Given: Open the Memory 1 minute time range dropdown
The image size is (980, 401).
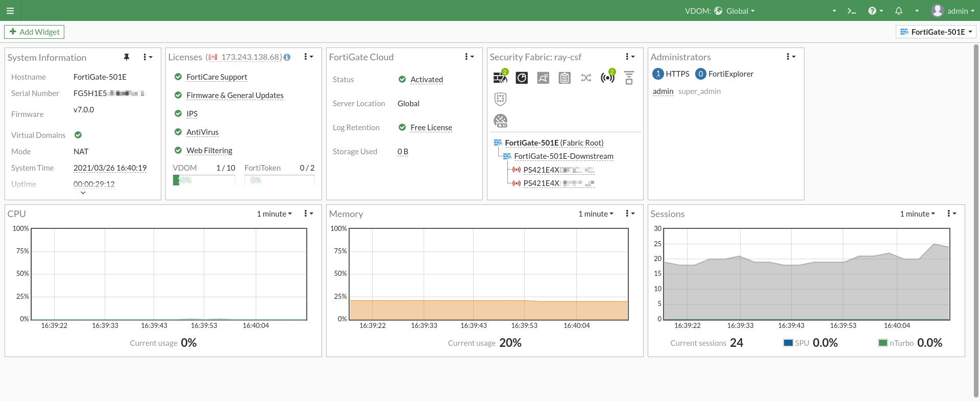Looking at the screenshot, I should tap(596, 214).
